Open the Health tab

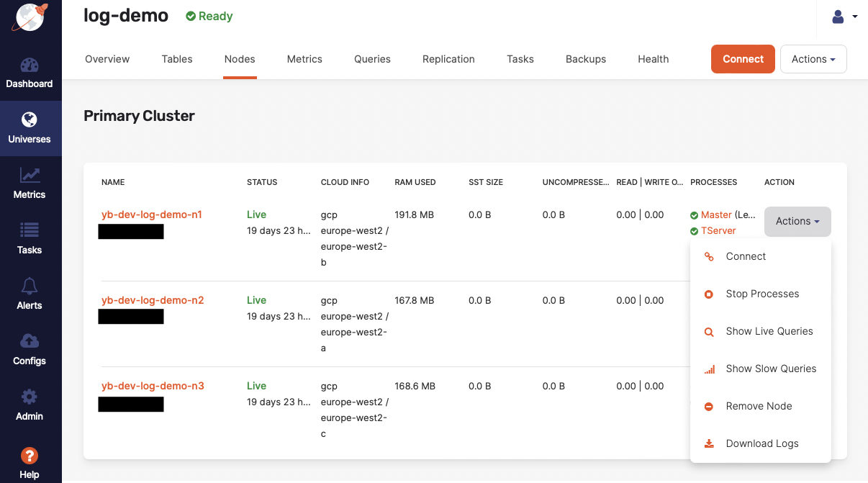[654, 59]
